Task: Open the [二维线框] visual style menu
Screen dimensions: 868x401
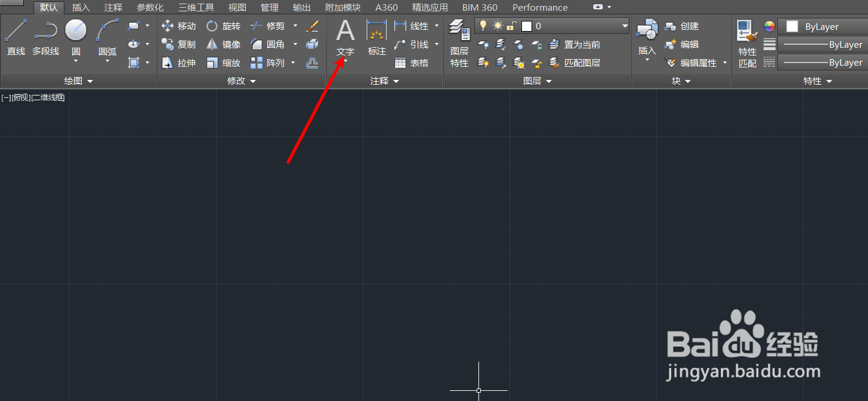Action: pyautogui.click(x=48, y=97)
